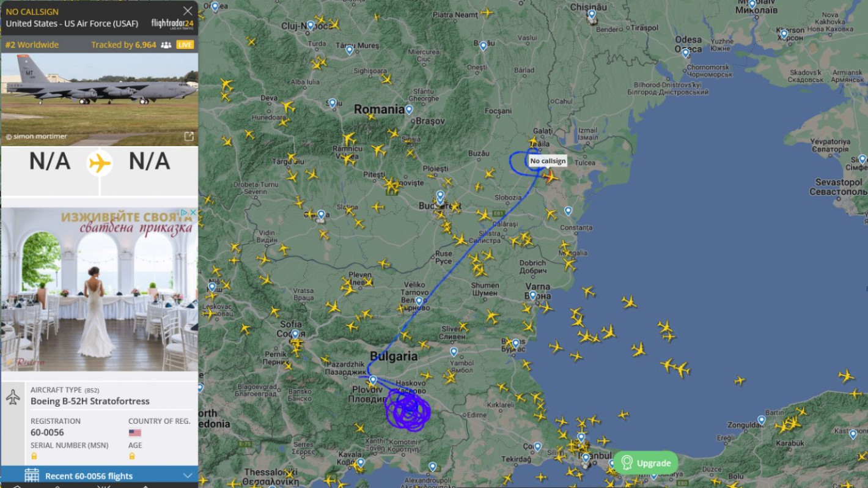
Task: Click the blue looping flight track south of Haskovo
Action: click(407, 410)
